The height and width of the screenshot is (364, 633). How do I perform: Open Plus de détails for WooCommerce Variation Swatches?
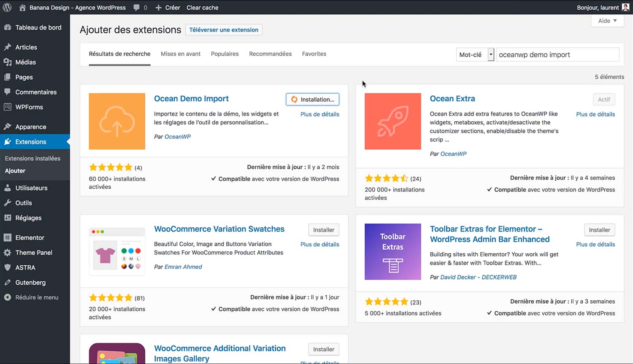click(320, 244)
